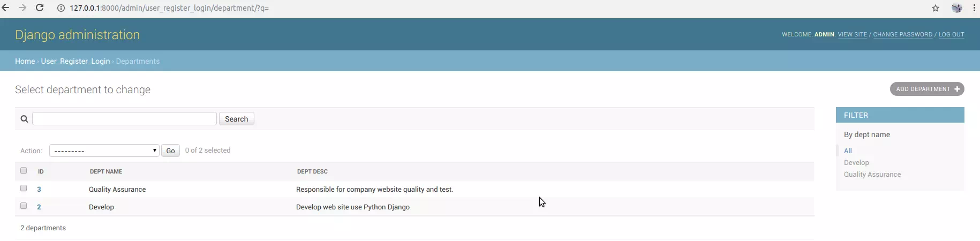Open User_Register_Login breadcrumb
980x241 pixels.
coord(76,61)
